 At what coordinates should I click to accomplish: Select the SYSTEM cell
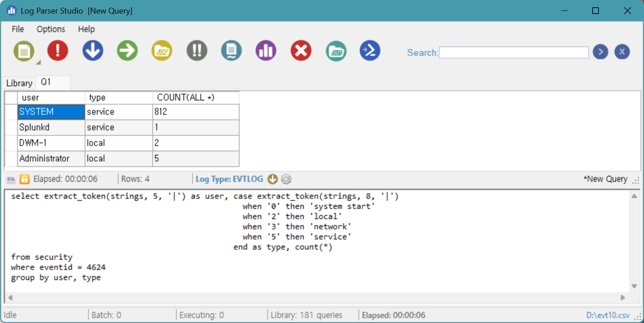click(51, 112)
